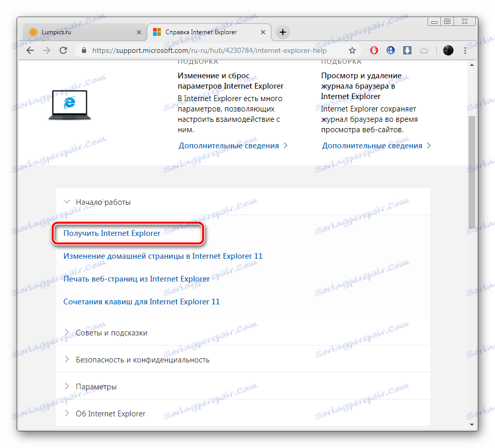
Task: Click the Internet Explorer laptop image
Action: coord(70,105)
